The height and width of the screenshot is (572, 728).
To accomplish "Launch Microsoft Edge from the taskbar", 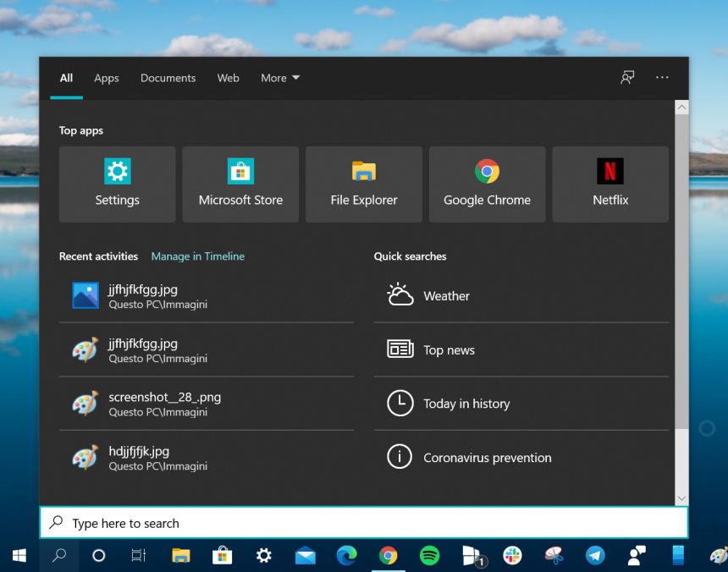I will pos(346,555).
